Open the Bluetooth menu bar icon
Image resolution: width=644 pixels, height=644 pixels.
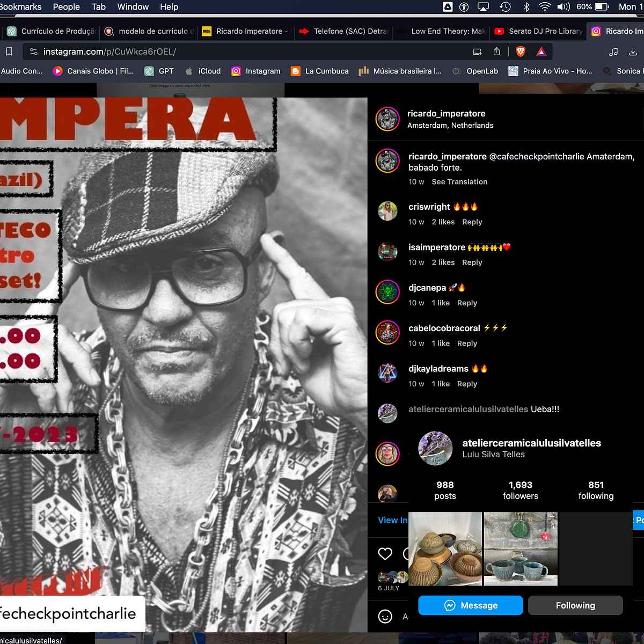tap(526, 7)
